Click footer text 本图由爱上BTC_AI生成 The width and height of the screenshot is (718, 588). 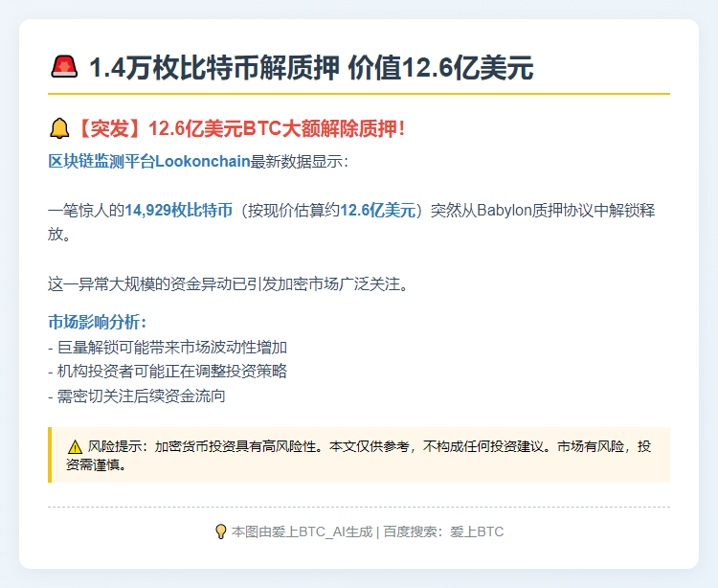coord(302,531)
